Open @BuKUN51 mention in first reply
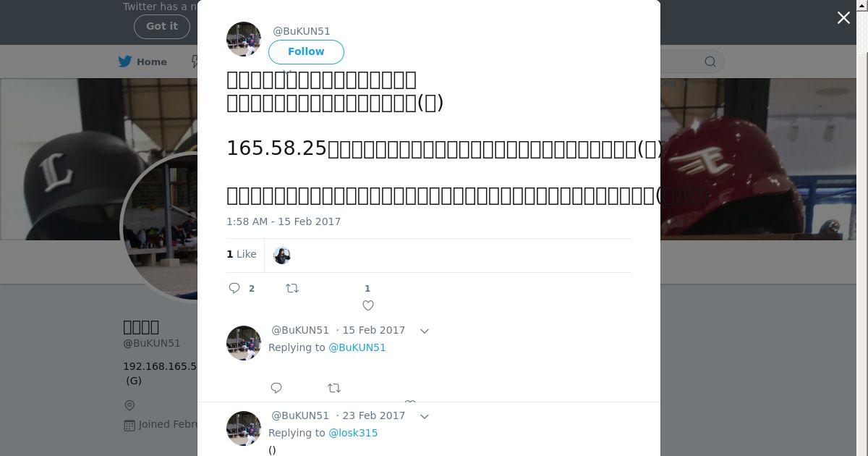This screenshot has height=456, width=868. click(357, 347)
